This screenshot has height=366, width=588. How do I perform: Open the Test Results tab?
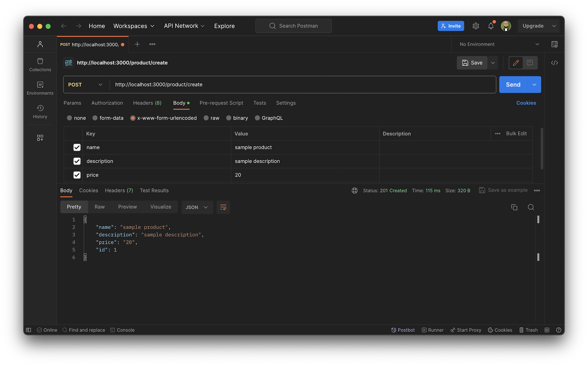pyautogui.click(x=154, y=190)
